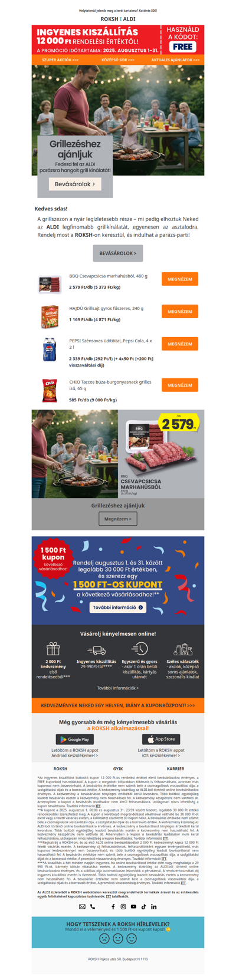Click the További információ coupon button

pos(118,607)
